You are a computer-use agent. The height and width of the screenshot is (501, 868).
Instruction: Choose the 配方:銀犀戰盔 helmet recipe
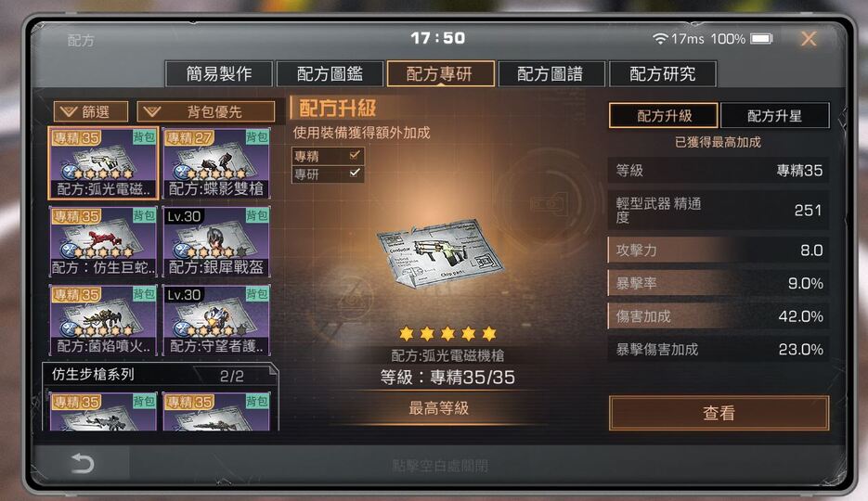click(x=216, y=241)
